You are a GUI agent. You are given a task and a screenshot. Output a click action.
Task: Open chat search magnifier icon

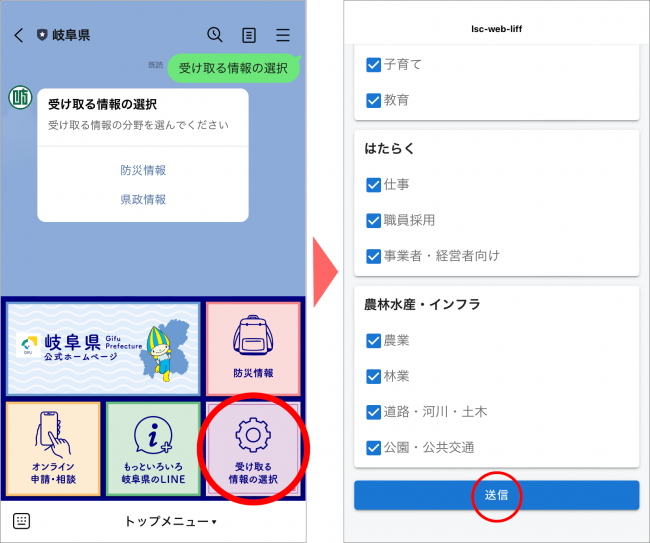point(215,35)
